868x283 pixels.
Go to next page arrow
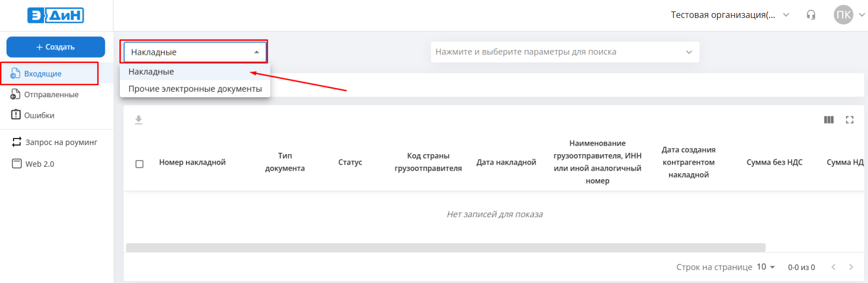851,267
